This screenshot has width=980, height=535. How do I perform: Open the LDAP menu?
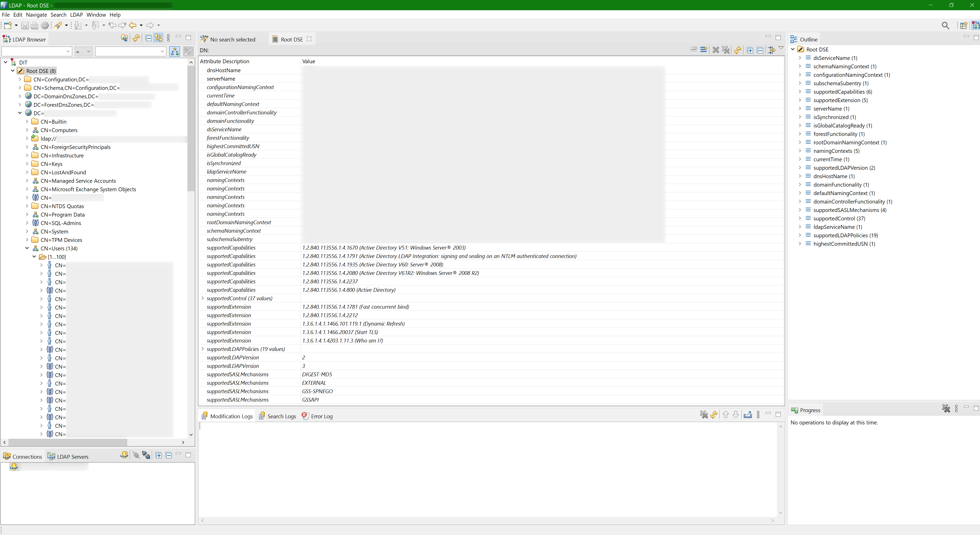(x=76, y=15)
